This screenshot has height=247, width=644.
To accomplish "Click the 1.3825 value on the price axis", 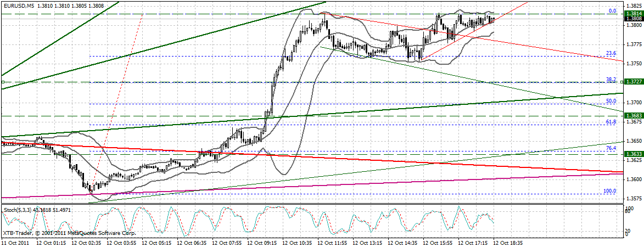I will pyautogui.click(x=633, y=6).
